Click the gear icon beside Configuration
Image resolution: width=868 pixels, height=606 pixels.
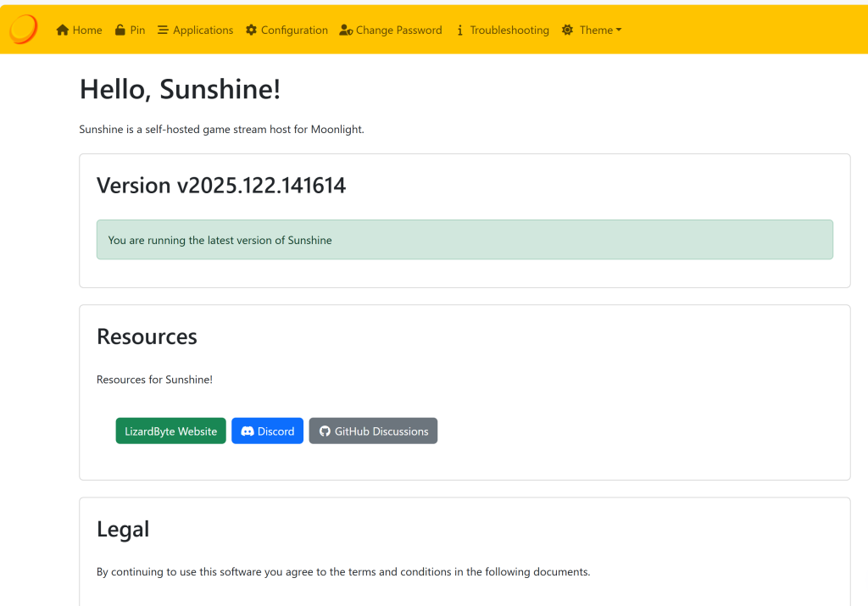click(x=251, y=31)
